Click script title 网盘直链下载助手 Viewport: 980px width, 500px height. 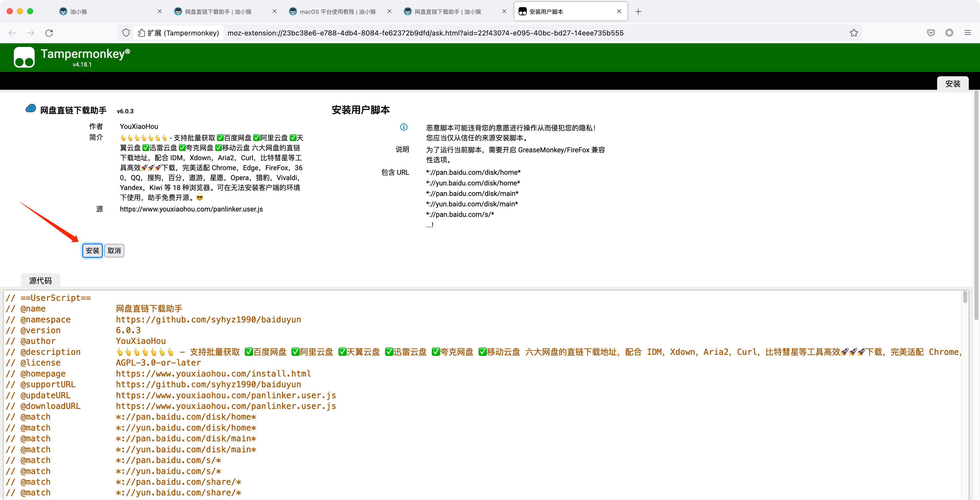tap(73, 110)
